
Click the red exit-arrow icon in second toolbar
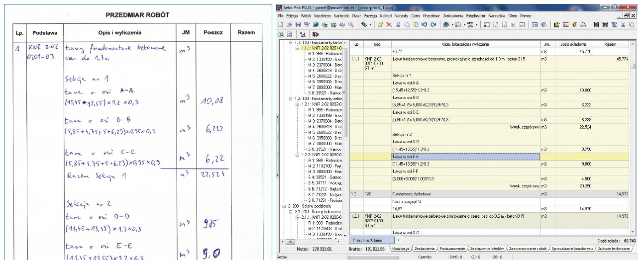(315, 34)
